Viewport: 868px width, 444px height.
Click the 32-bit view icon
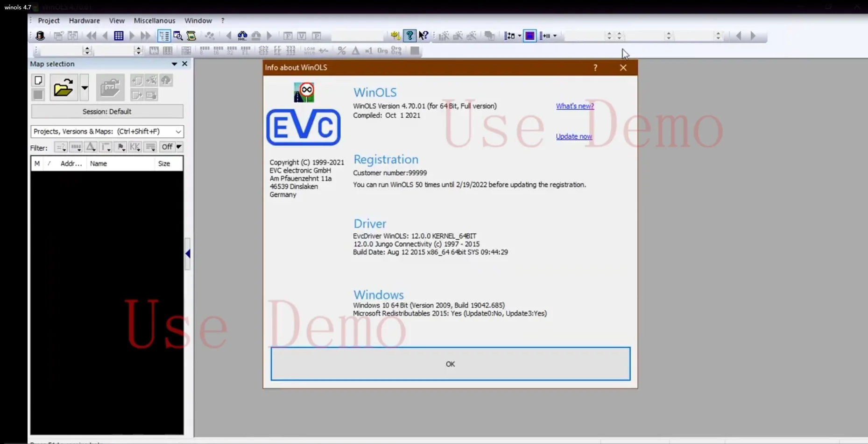(x=232, y=50)
